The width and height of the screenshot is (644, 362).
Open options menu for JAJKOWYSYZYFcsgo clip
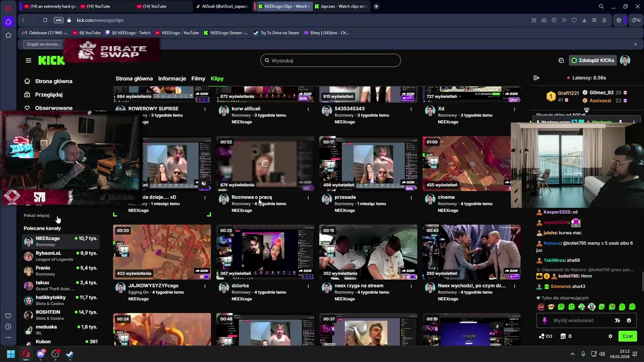tap(205, 286)
